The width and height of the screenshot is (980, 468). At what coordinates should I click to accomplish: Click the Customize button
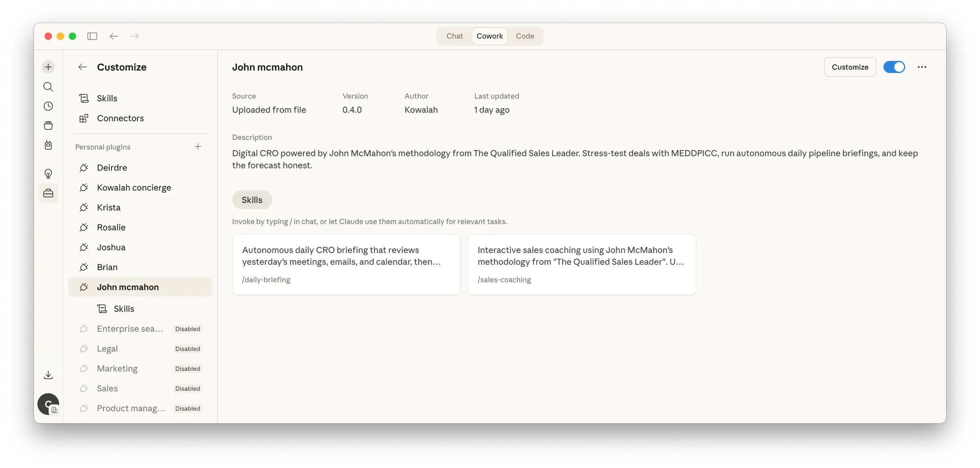click(x=850, y=67)
